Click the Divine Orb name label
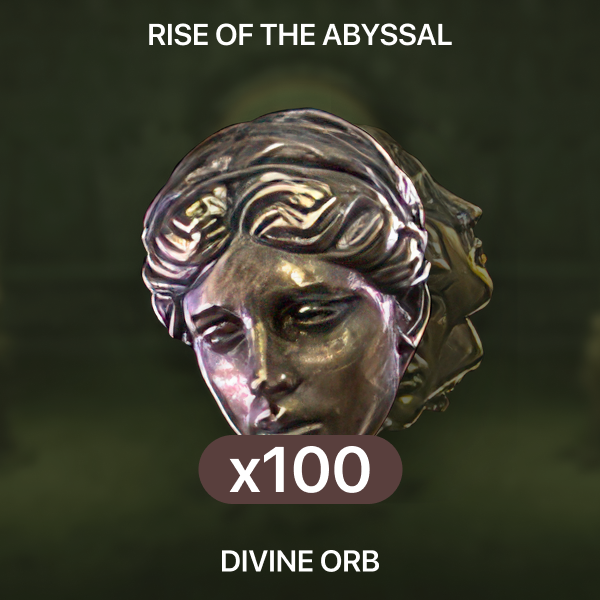The height and width of the screenshot is (600, 600). pyautogui.click(x=300, y=561)
